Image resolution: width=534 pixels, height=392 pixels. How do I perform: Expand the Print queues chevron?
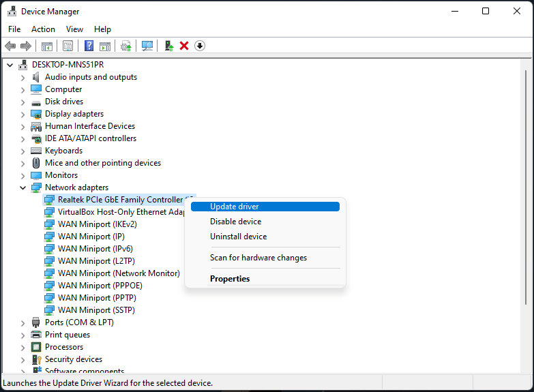(23, 335)
